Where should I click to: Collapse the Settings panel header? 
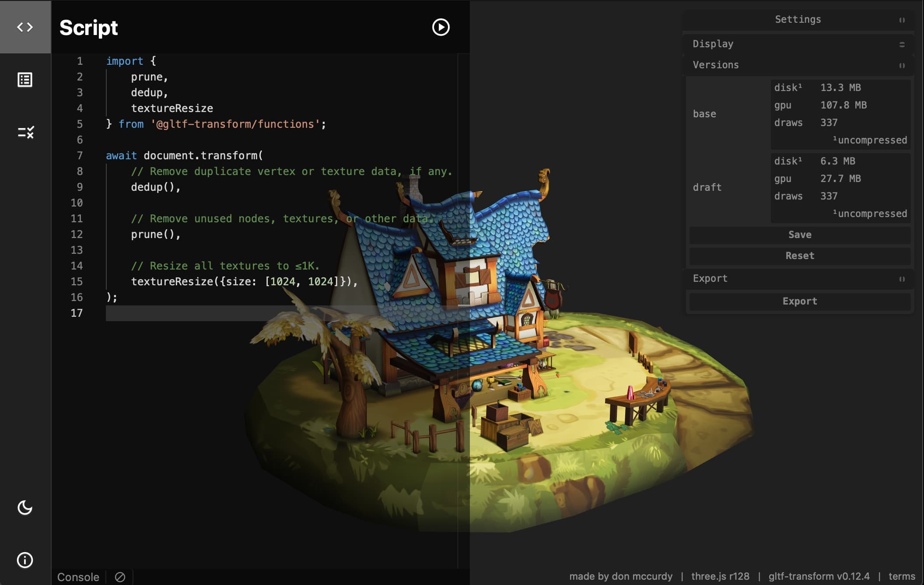[x=798, y=19]
